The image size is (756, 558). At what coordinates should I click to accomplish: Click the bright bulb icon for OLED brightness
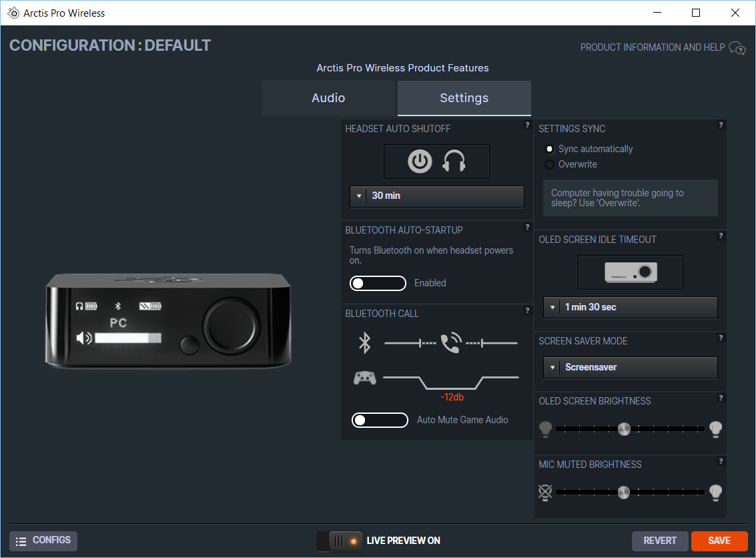[x=715, y=429]
